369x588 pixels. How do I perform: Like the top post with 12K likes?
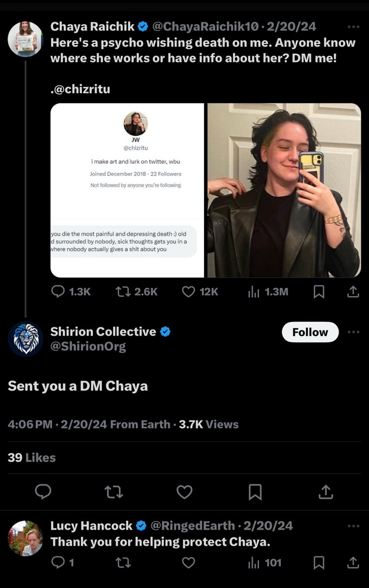pyautogui.click(x=189, y=291)
